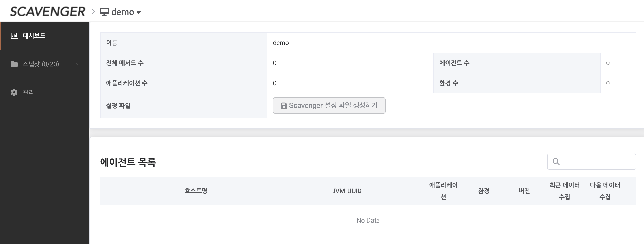Open the 관리 menu item
The height and width of the screenshot is (244, 644).
(28, 92)
